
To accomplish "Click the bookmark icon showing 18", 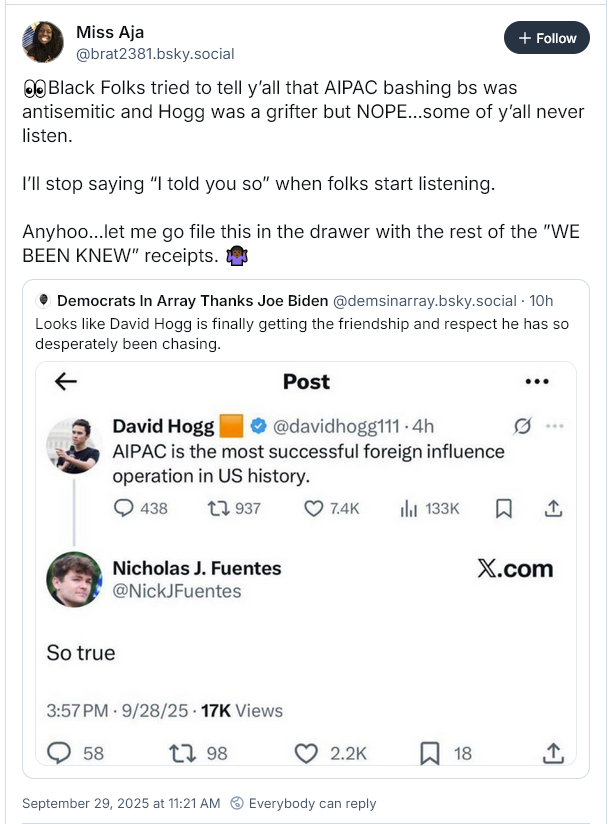I will [x=430, y=753].
